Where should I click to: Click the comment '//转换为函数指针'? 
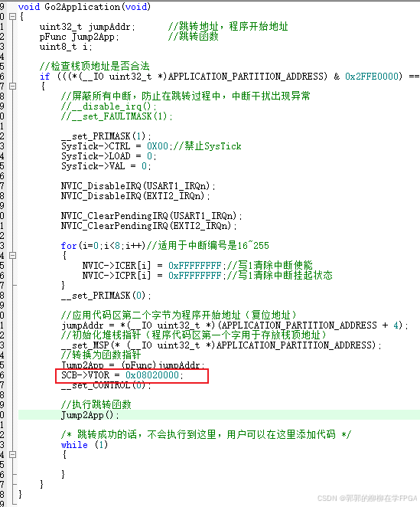pos(101,355)
